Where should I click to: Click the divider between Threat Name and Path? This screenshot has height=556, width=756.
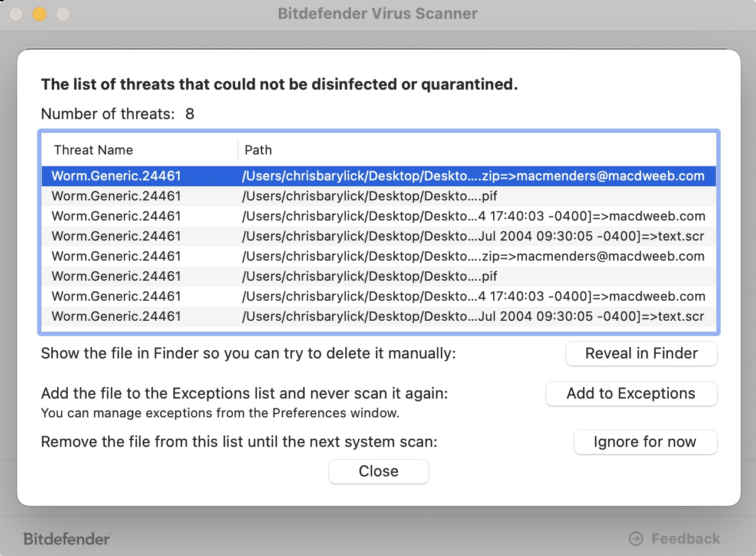pyautogui.click(x=238, y=150)
